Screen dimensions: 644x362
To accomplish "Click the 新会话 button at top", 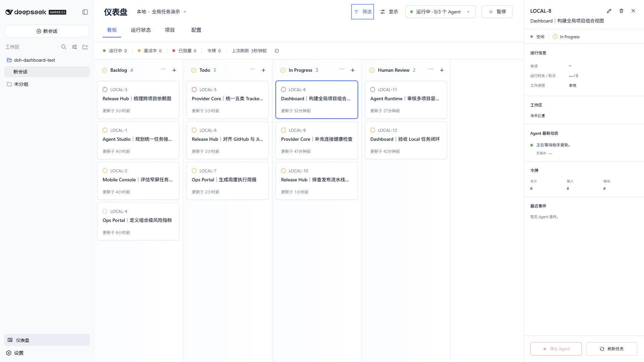I will point(47,31).
